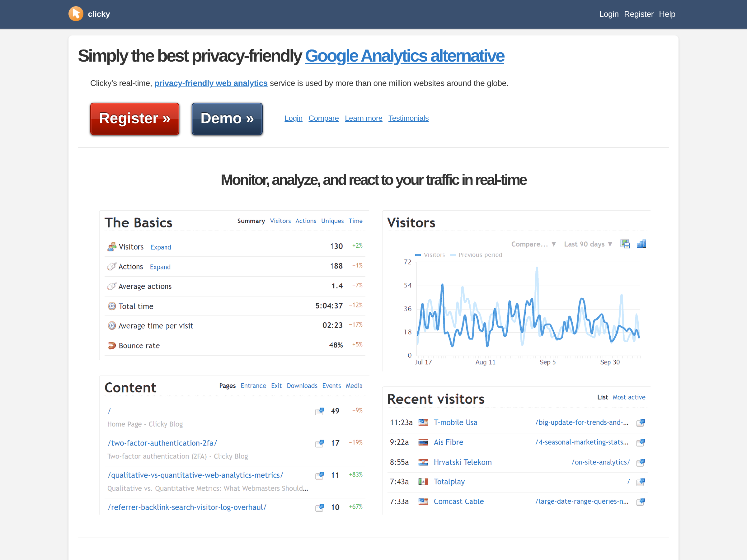Viewport: 747px width, 560px height.
Task: Open the page icon in Hrvatski Telekom visitor row
Action: [641, 462]
